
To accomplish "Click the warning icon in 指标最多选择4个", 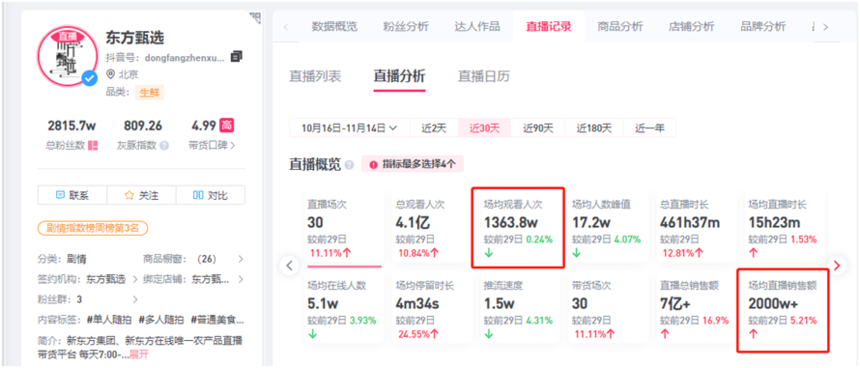I will pos(374,164).
